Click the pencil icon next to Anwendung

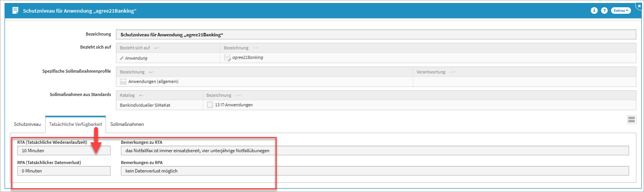122,58
